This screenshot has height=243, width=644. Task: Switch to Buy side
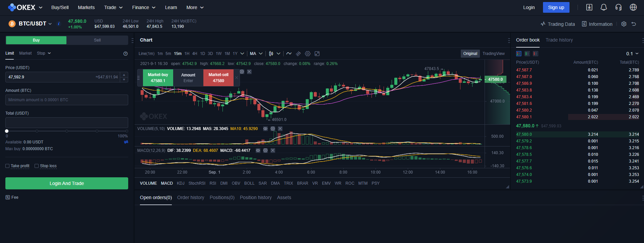(x=36, y=40)
